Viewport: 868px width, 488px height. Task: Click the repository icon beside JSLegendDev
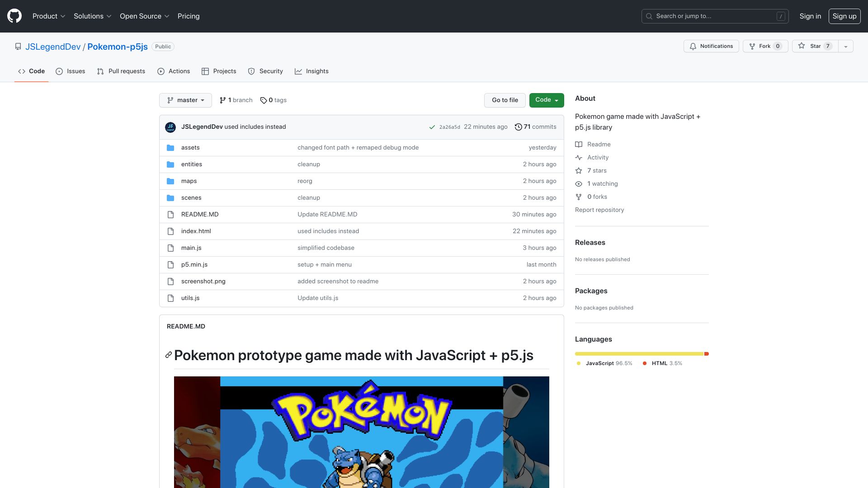[18, 47]
